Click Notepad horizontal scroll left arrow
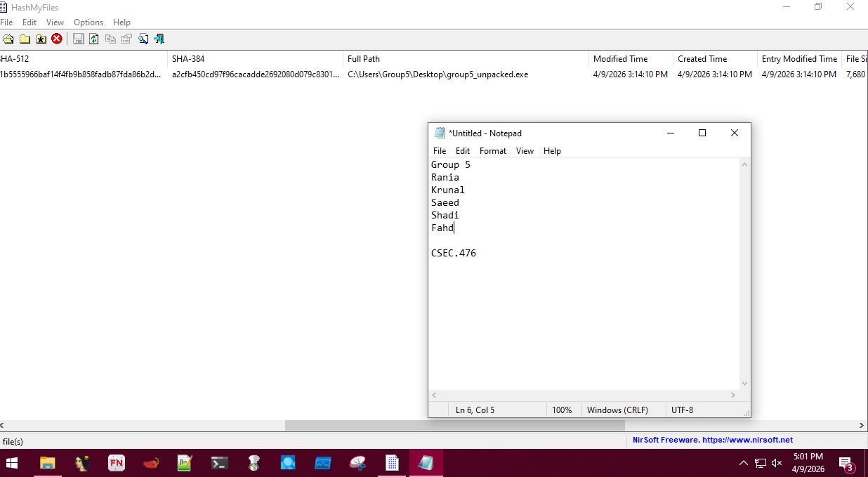 (x=435, y=396)
